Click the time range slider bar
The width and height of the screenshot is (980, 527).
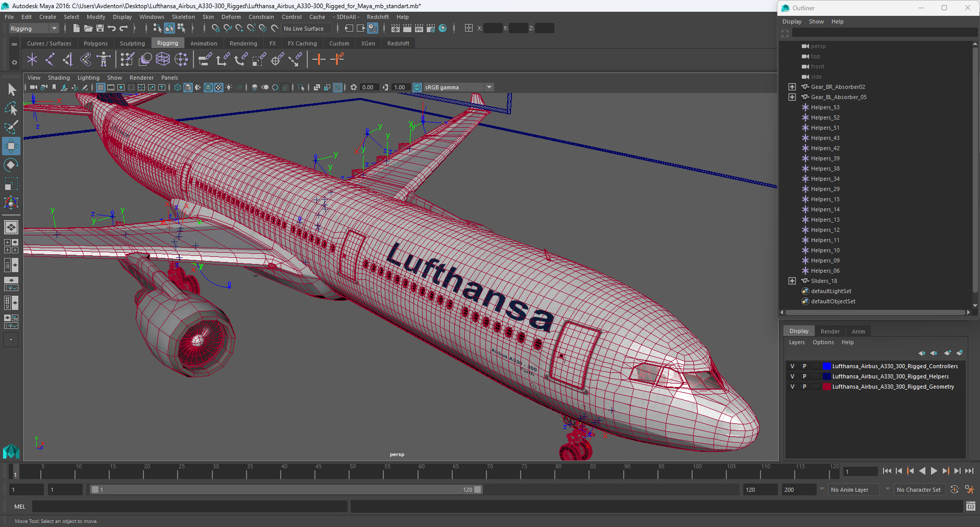[286, 490]
